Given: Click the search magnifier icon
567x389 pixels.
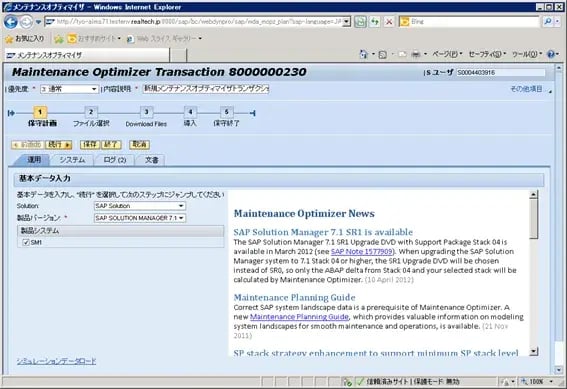Looking at the screenshot, I should pyautogui.click(x=548, y=22).
